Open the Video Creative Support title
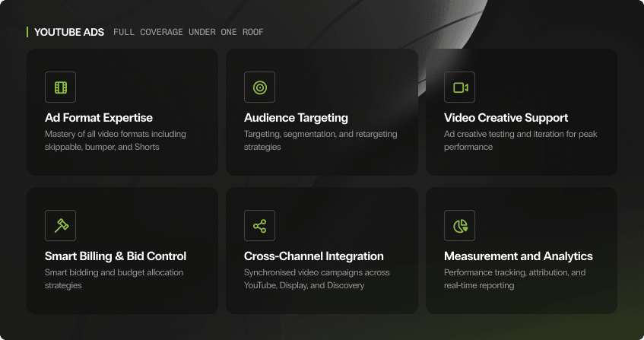This screenshot has width=644, height=340. coord(506,118)
